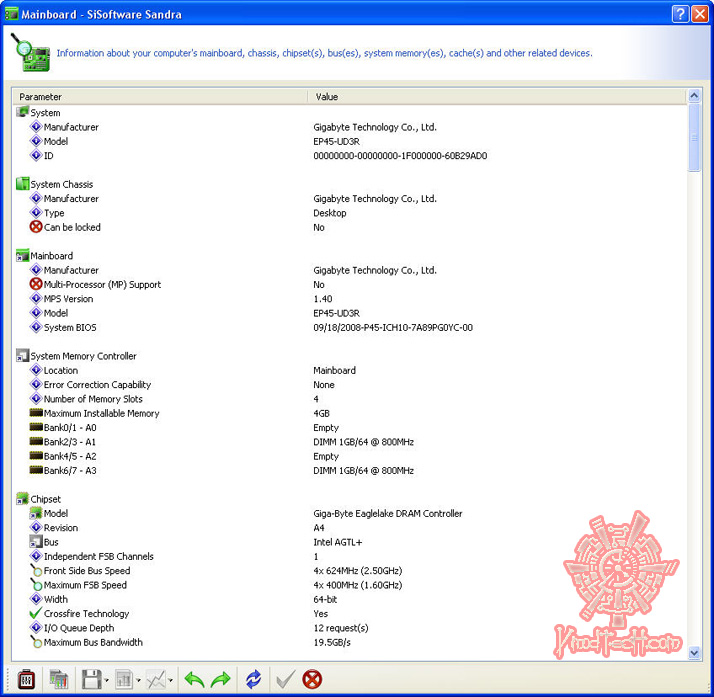Click the value 'Intel AGTL+'
This screenshot has width=714, height=697.
click(x=337, y=542)
